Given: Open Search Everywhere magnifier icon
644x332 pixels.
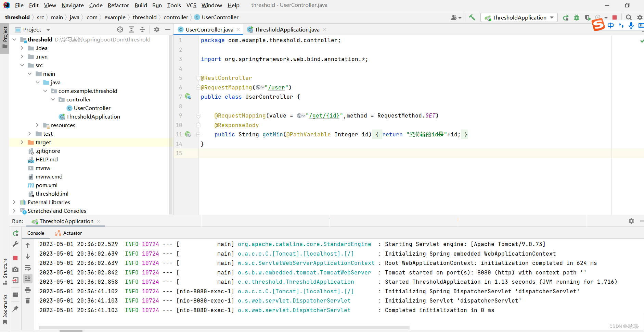Looking at the screenshot, I should click(629, 17).
